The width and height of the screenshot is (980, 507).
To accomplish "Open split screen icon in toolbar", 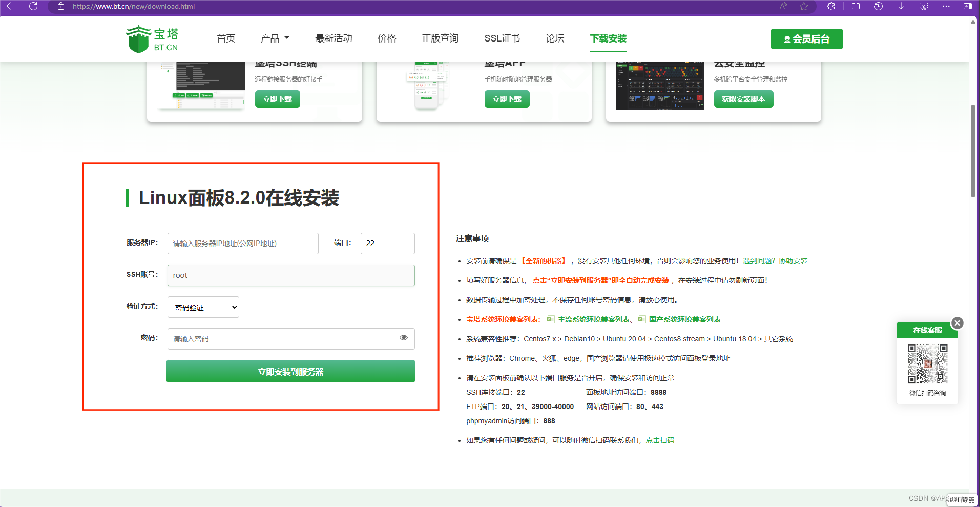I will click(856, 6).
